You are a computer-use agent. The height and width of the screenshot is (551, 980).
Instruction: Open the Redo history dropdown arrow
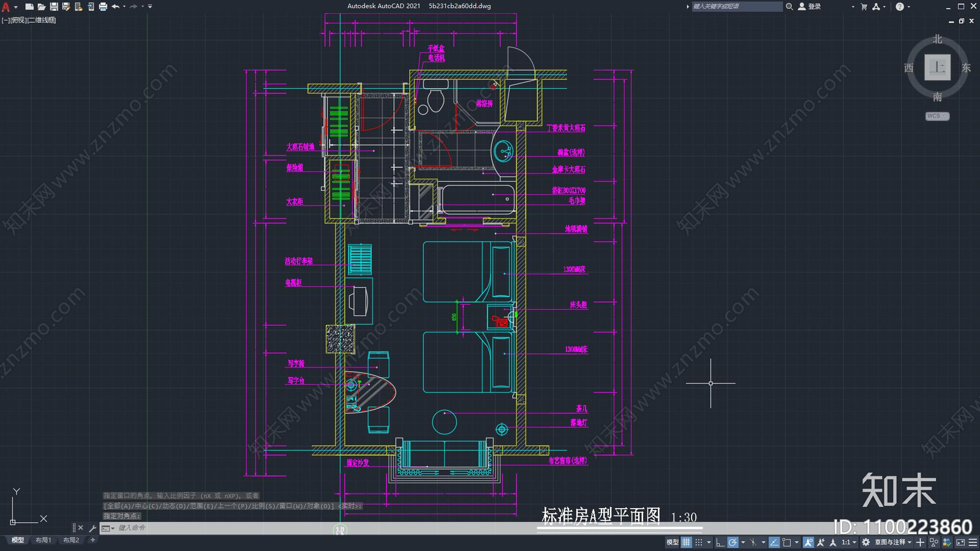[x=143, y=7]
